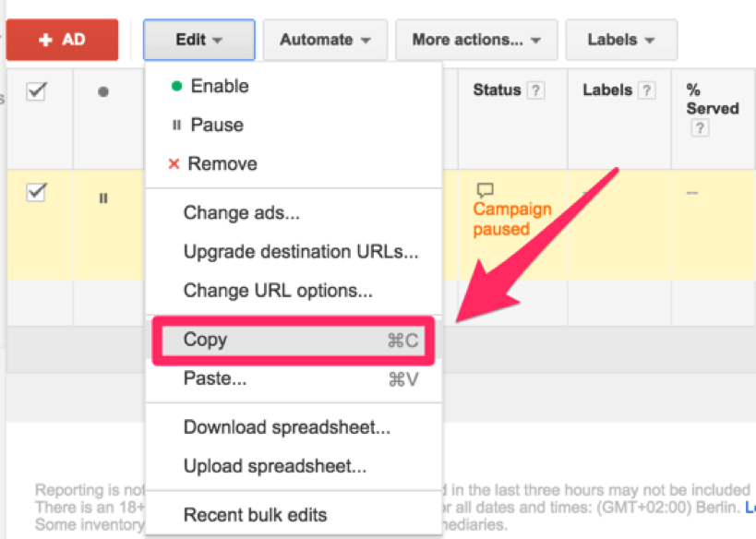Screen dimensions: 756x539
Task: Click the gray status dot column header
Action: point(103,92)
